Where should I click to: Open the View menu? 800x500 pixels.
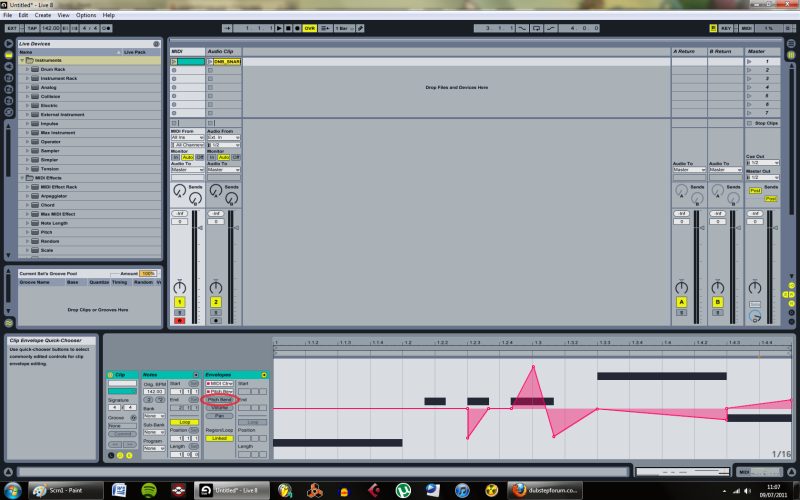63,15
